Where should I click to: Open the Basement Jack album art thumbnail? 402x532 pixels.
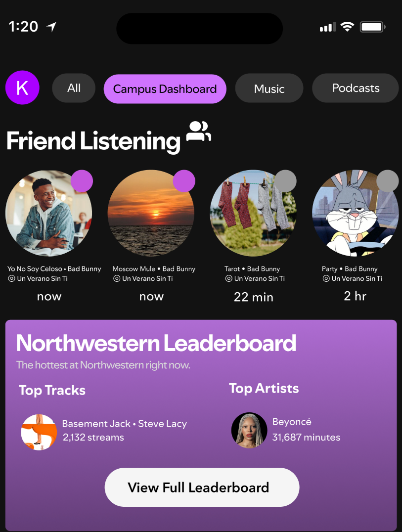click(x=39, y=432)
